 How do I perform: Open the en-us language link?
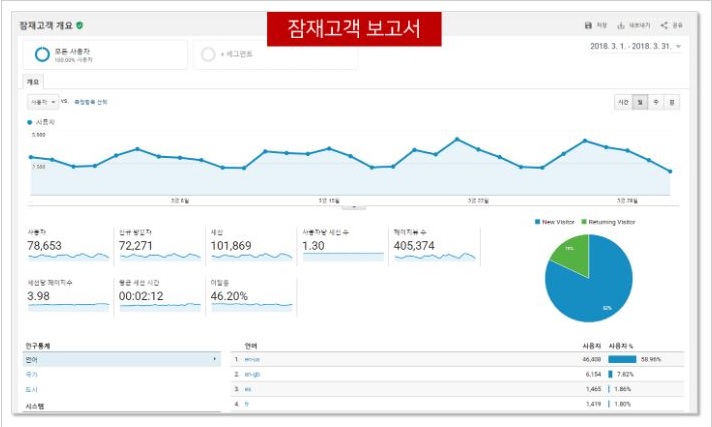point(253,358)
